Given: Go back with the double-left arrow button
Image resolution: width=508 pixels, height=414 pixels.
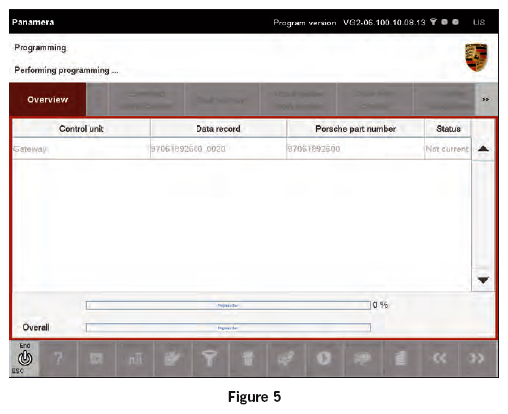Looking at the screenshot, I should coord(439,359).
